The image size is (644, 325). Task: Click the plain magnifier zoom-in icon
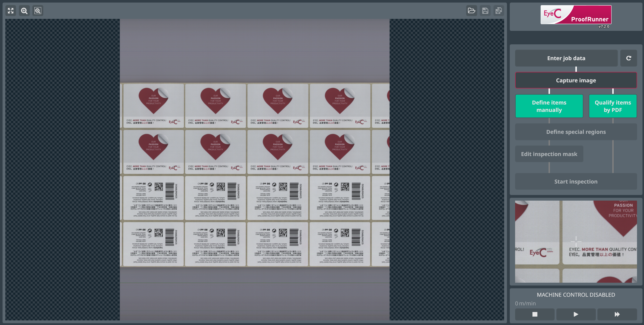click(x=24, y=11)
